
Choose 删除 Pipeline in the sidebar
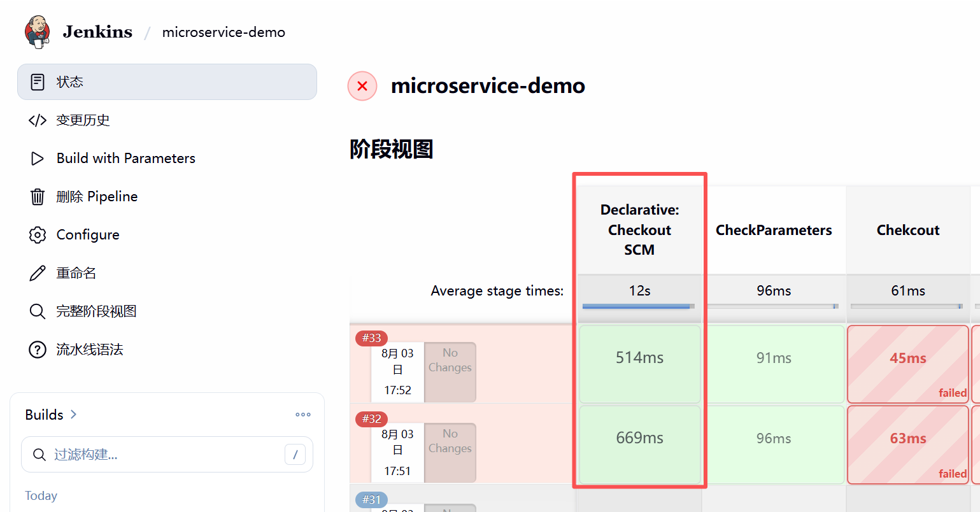point(167,197)
